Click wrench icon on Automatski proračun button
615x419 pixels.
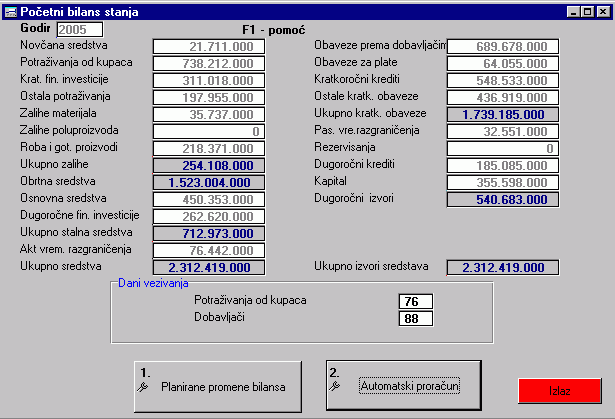(334, 386)
